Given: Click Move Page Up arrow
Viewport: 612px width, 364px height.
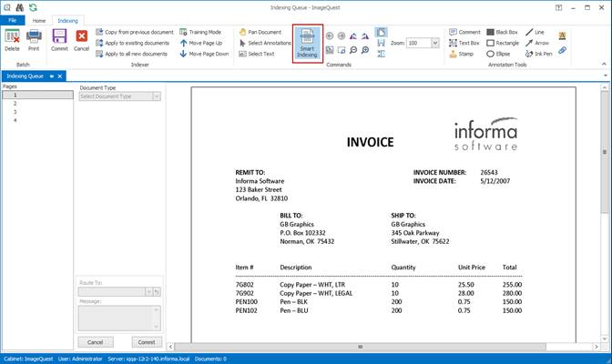Looking at the screenshot, I should pyautogui.click(x=201, y=43).
